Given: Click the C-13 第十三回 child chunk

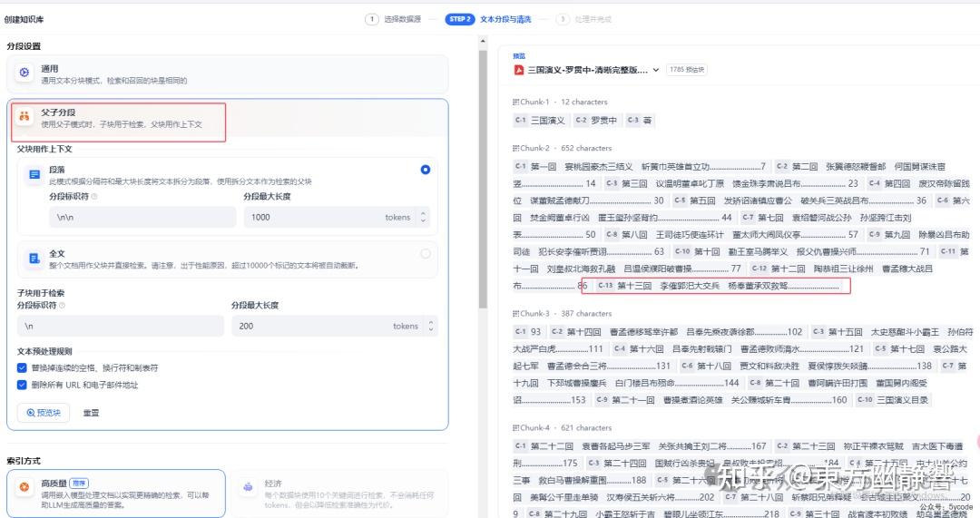Looking at the screenshot, I should (x=718, y=286).
